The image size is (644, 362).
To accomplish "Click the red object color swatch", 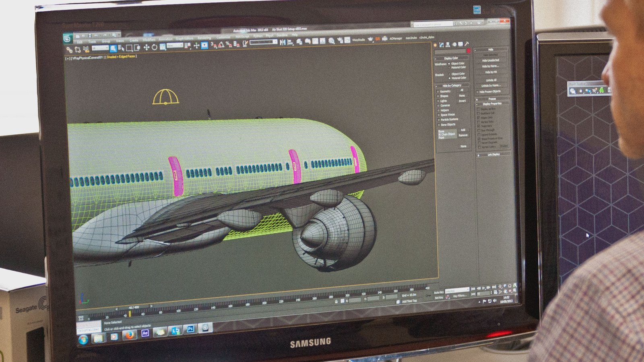I will (468, 51).
